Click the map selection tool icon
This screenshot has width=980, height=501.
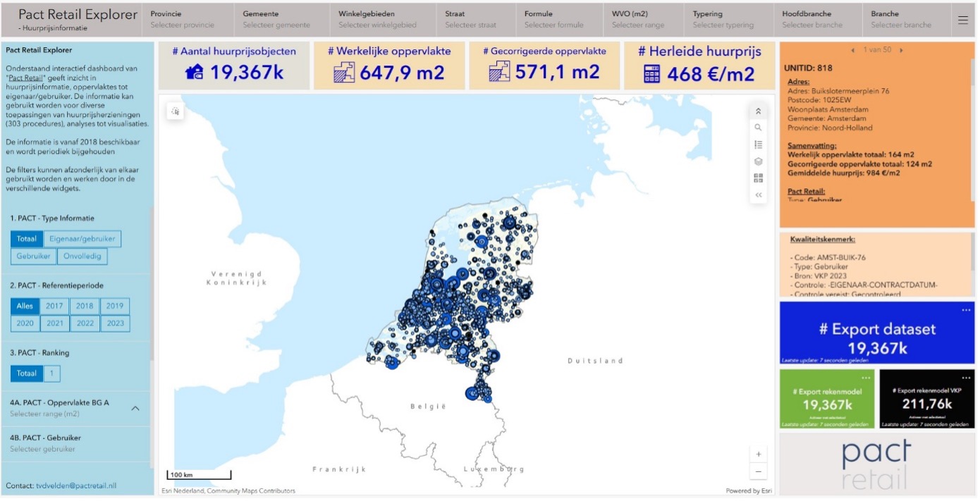click(x=175, y=111)
